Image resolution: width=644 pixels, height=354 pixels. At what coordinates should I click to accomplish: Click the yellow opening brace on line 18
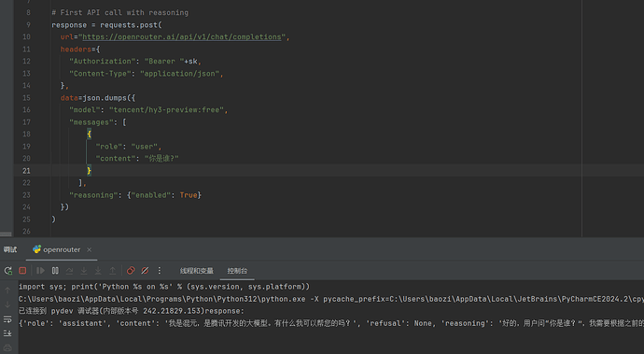click(89, 135)
